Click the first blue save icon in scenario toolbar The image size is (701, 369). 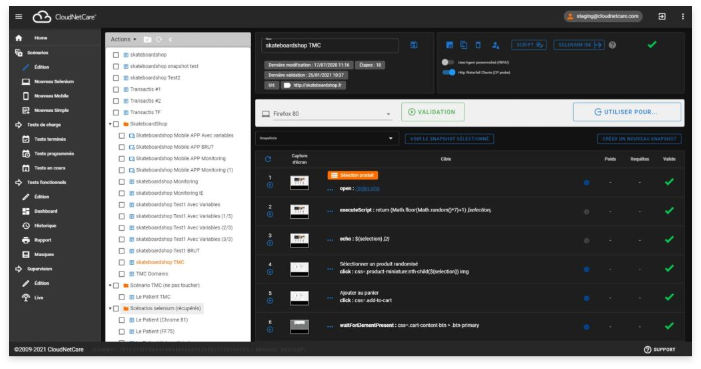click(x=450, y=45)
